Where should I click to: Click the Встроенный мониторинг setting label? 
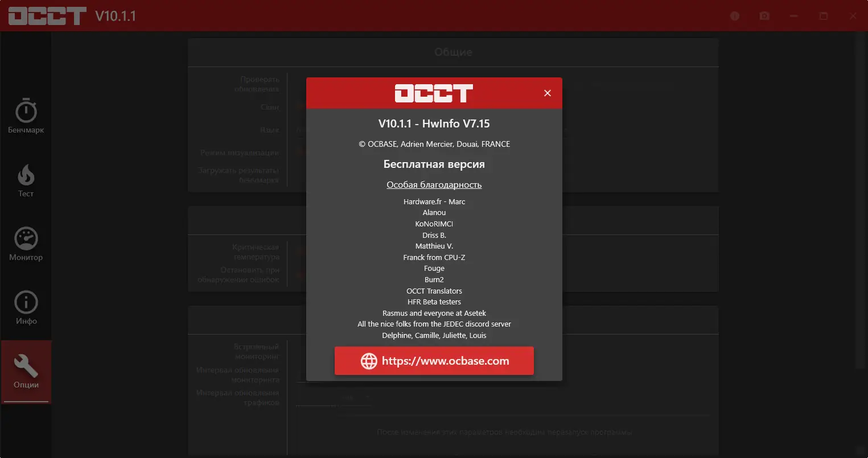(256, 352)
